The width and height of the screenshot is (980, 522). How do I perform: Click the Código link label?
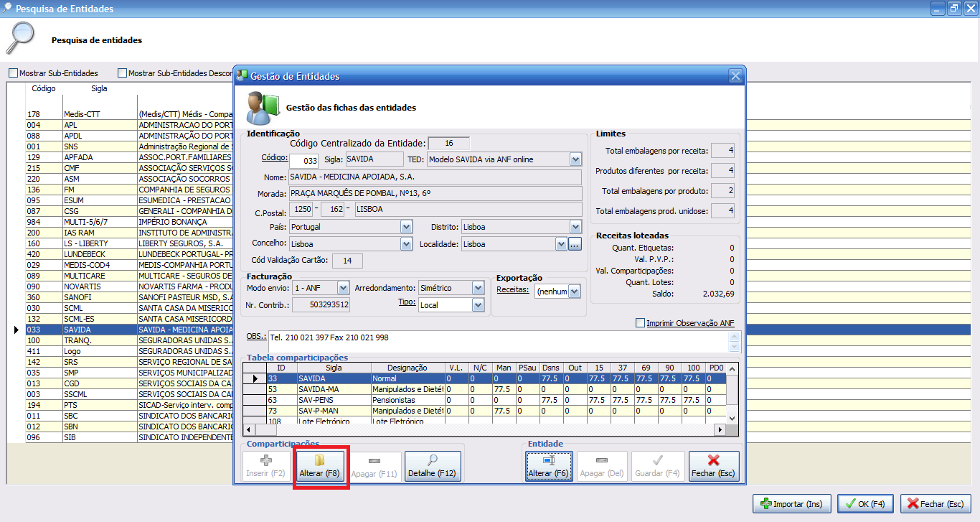coord(274,158)
